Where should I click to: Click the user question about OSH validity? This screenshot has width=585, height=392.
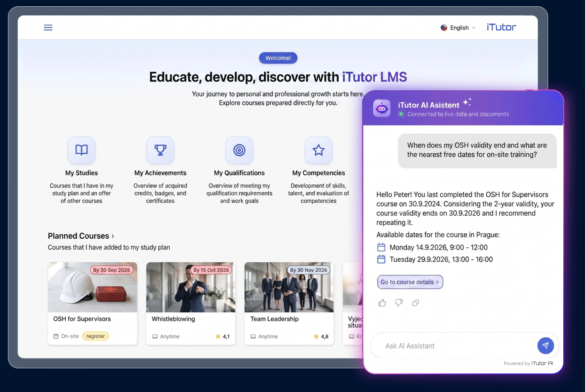pos(477,150)
